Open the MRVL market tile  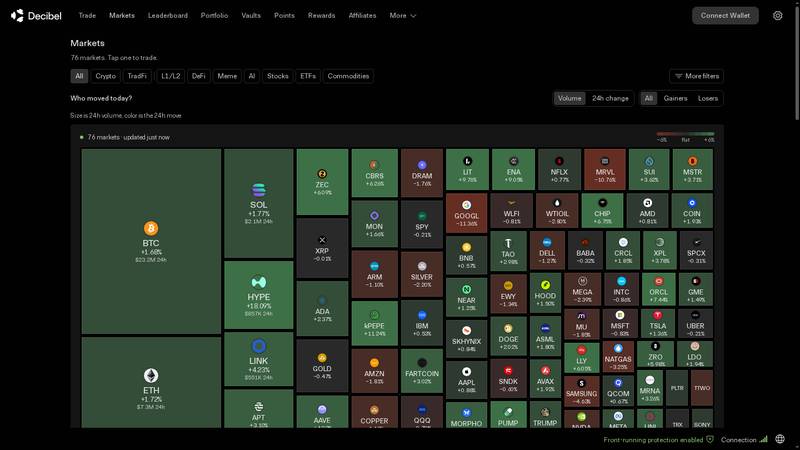pos(605,169)
